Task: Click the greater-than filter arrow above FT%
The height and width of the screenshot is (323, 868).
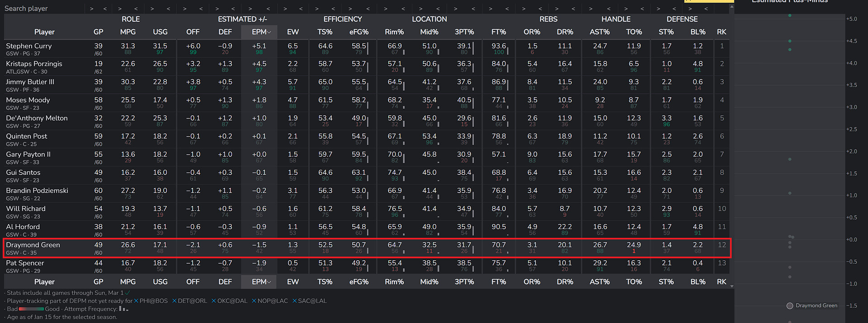Action: pyautogui.click(x=491, y=9)
